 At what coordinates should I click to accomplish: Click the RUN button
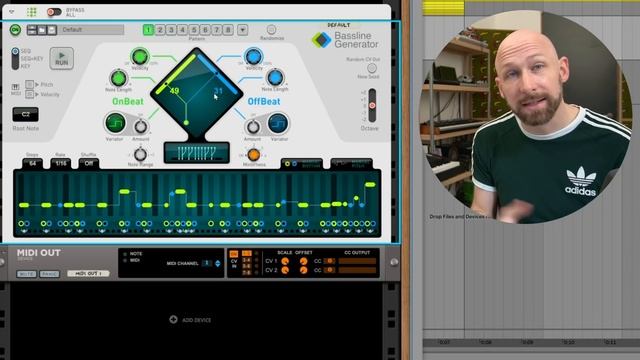coord(62,58)
